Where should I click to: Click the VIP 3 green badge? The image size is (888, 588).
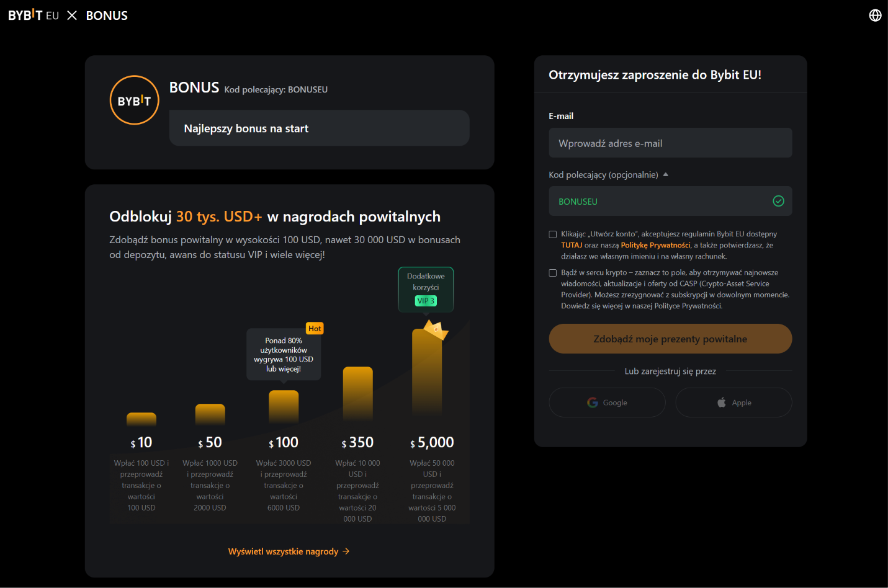click(426, 301)
